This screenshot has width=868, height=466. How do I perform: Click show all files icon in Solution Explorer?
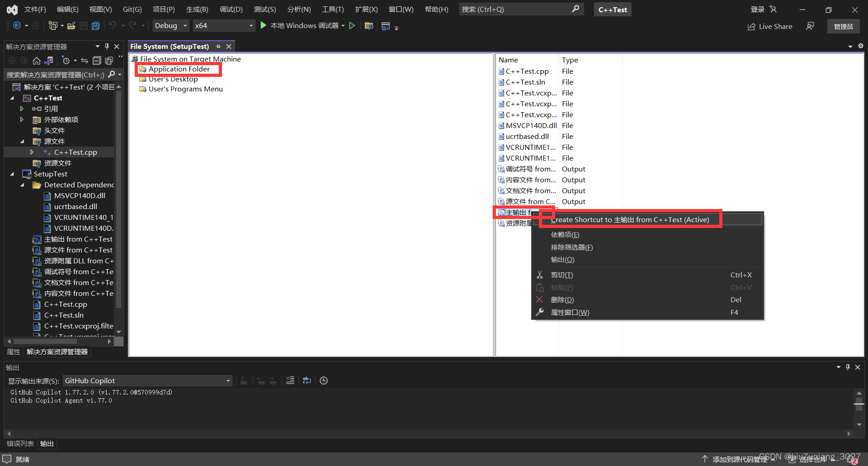109,61
